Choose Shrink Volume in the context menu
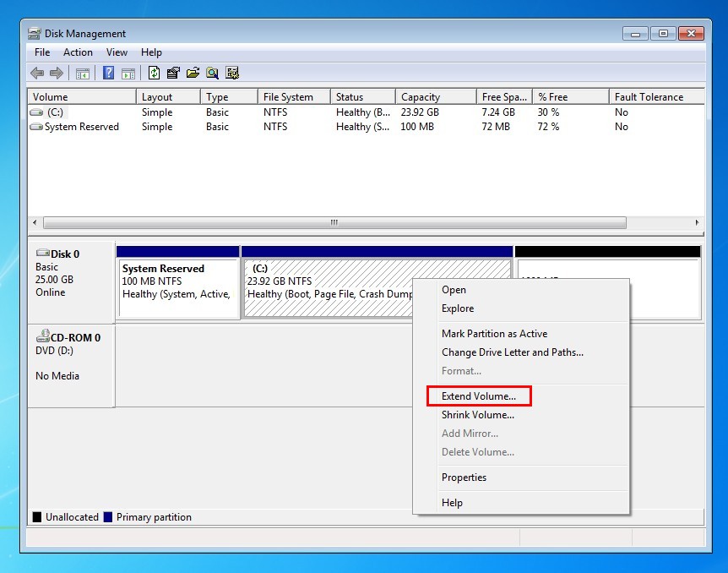 (478, 415)
